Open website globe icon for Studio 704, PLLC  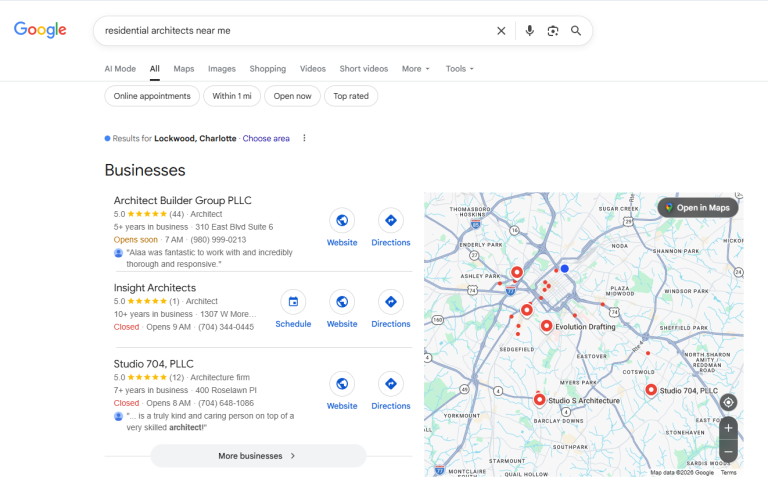(342, 384)
